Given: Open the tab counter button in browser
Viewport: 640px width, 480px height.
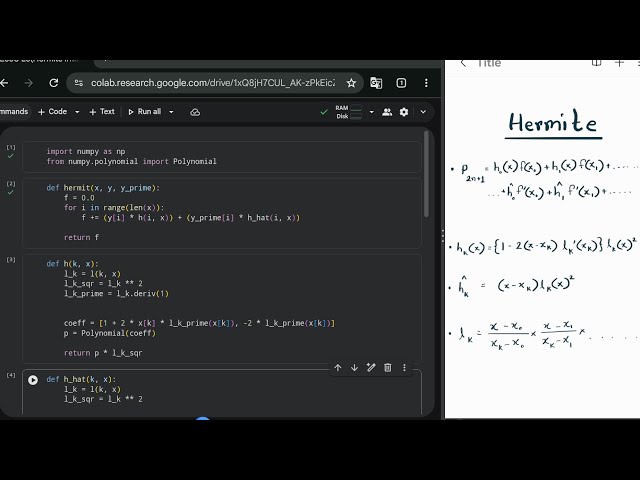Looking at the screenshot, I should pyautogui.click(x=401, y=83).
